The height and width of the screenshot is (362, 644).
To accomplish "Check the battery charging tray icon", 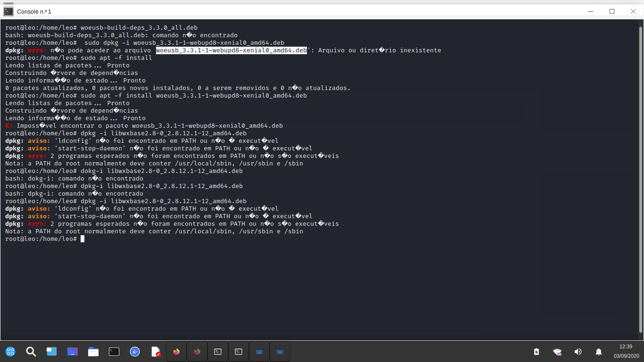I will click(x=537, y=352).
